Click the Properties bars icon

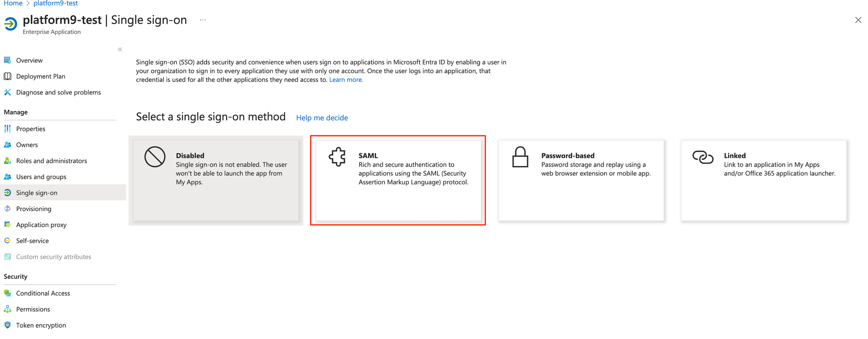coord(7,129)
